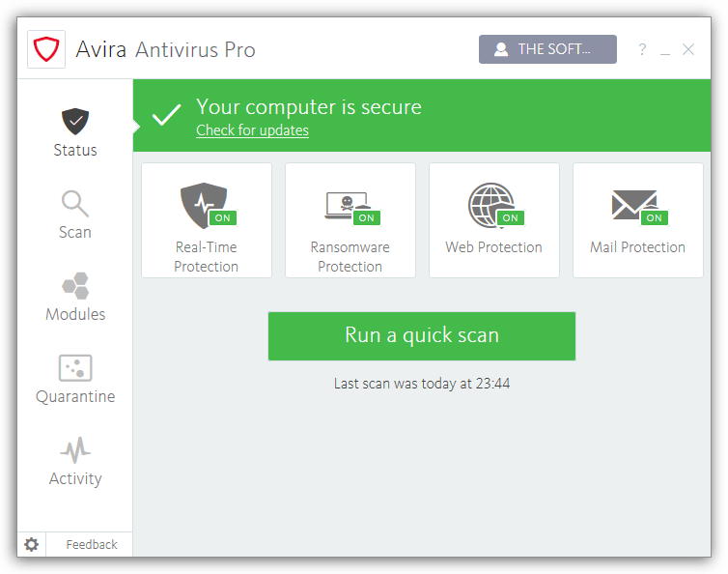Minimize the Avira window
The height and width of the screenshot is (574, 728).
pos(665,50)
